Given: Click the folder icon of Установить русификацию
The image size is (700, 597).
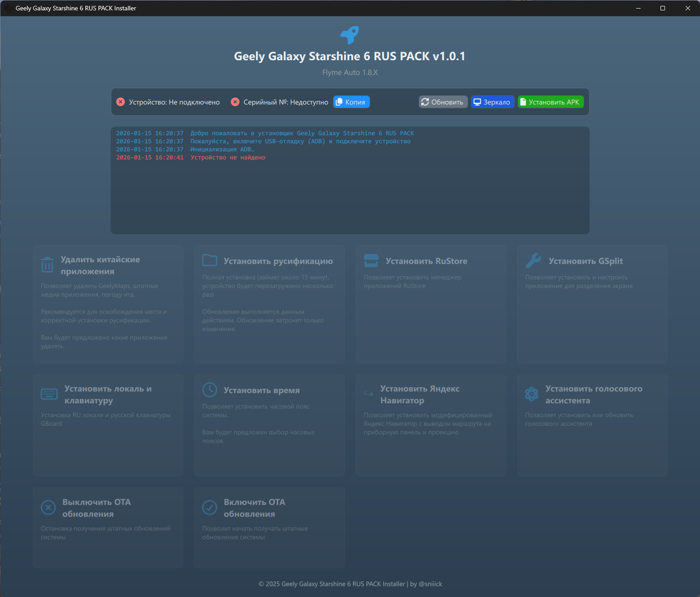Looking at the screenshot, I should tap(209, 260).
